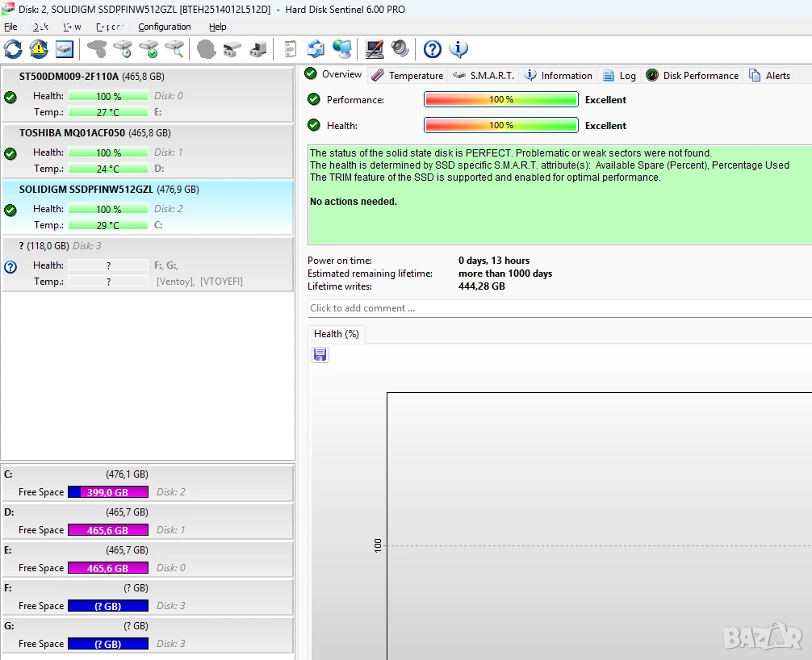
Task: Switch to the Temperature tab
Action: [408, 75]
